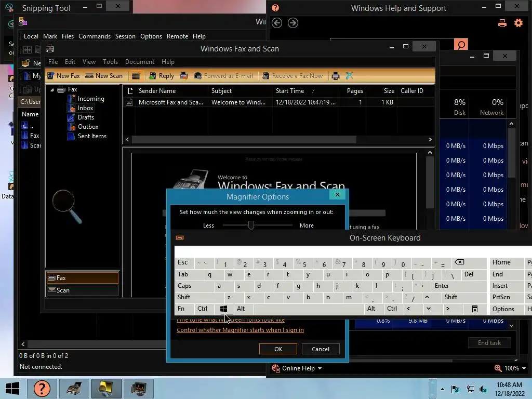Click forward-as-fax icon beside Reply
Viewport: 532px width, 399px height.
pos(184,76)
